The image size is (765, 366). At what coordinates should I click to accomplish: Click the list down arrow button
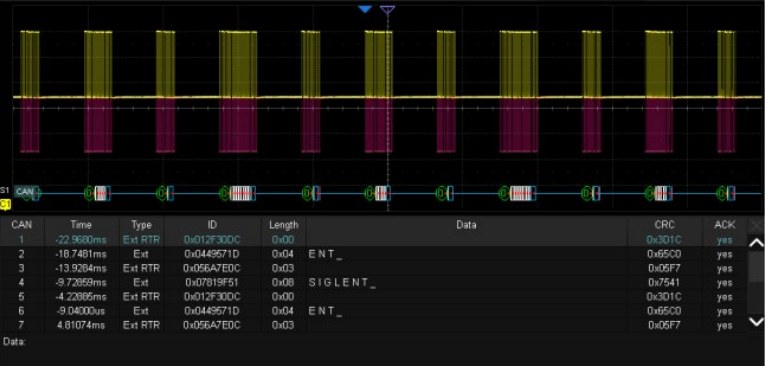coord(756,321)
